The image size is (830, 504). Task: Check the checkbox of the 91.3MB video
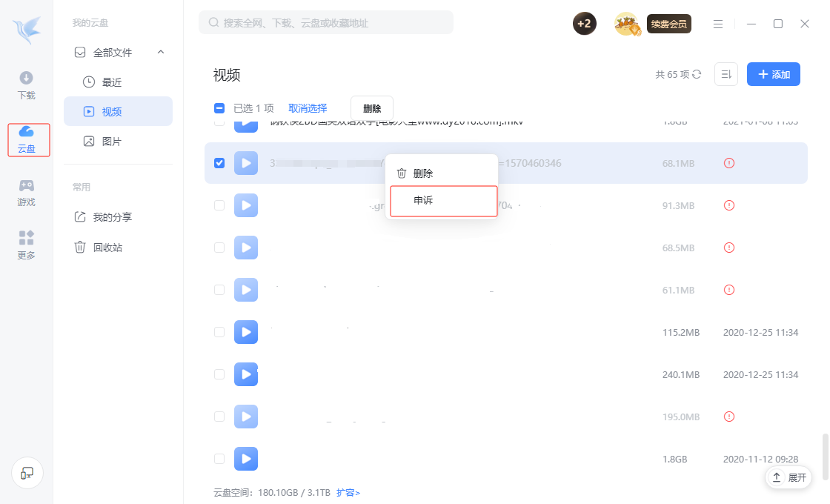(219, 205)
